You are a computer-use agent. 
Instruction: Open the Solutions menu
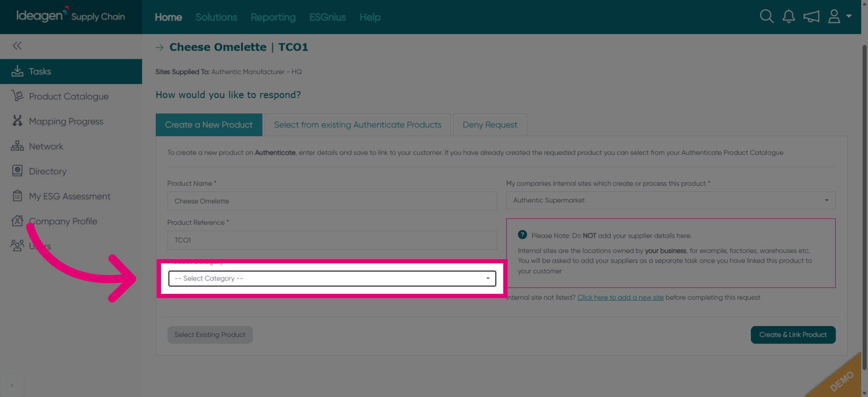click(x=216, y=17)
